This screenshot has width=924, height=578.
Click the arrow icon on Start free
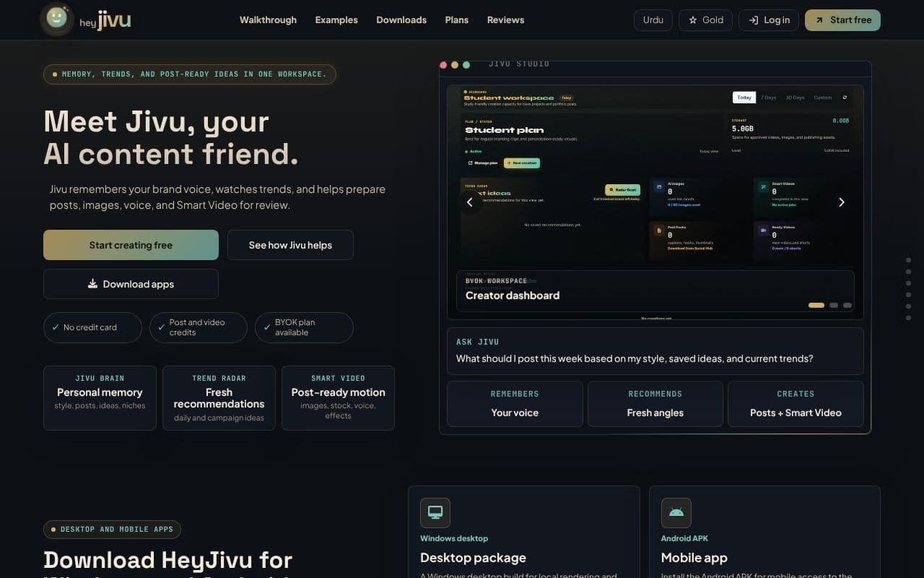click(x=819, y=20)
